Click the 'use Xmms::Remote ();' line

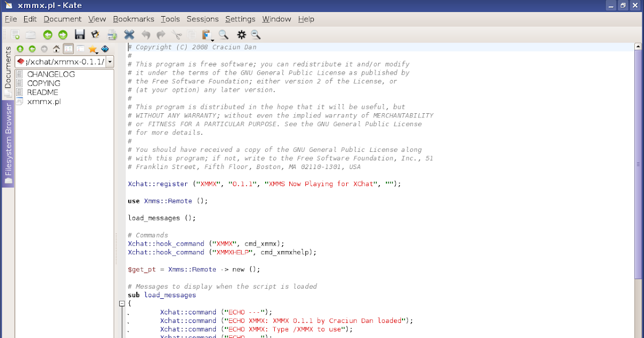click(x=167, y=201)
